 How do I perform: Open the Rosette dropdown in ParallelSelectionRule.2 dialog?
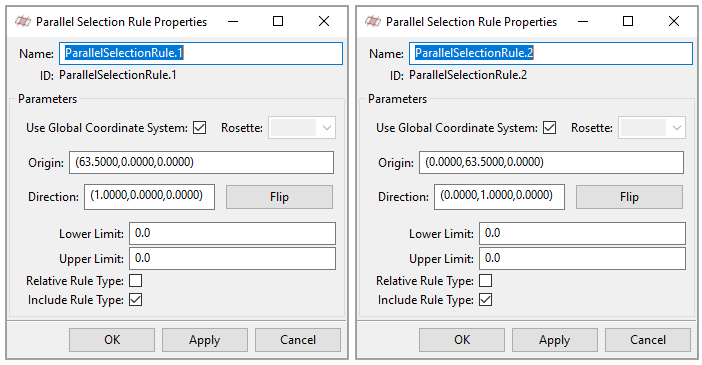point(652,128)
